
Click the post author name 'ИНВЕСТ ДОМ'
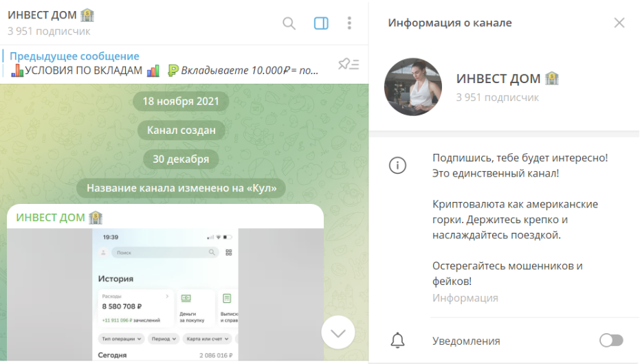tap(59, 218)
